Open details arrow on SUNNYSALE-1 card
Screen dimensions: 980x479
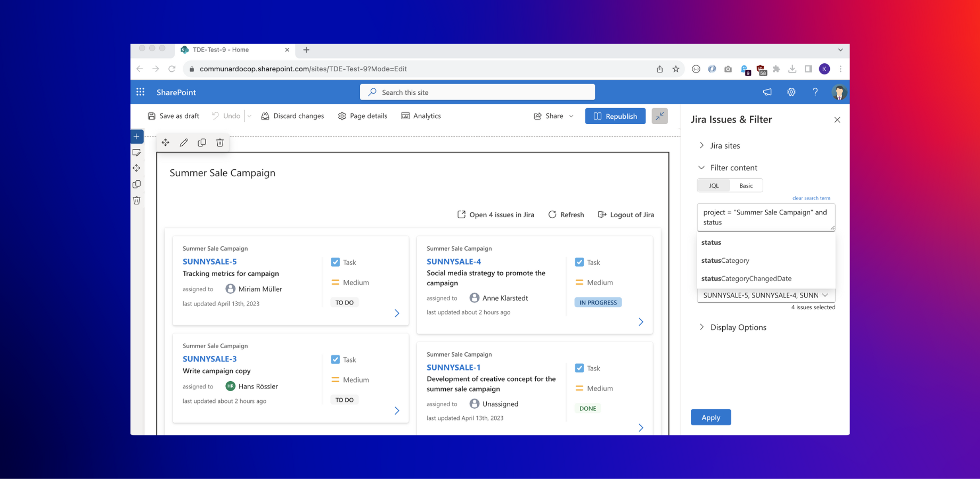(x=641, y=428)
